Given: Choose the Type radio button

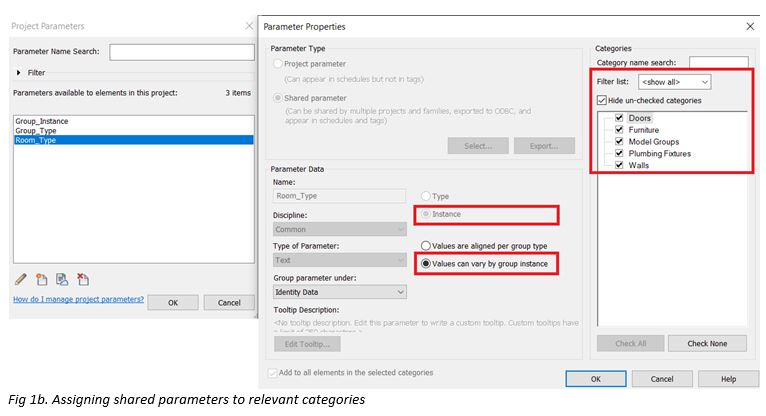Looking at the screenshot, I should coord(426,196).
